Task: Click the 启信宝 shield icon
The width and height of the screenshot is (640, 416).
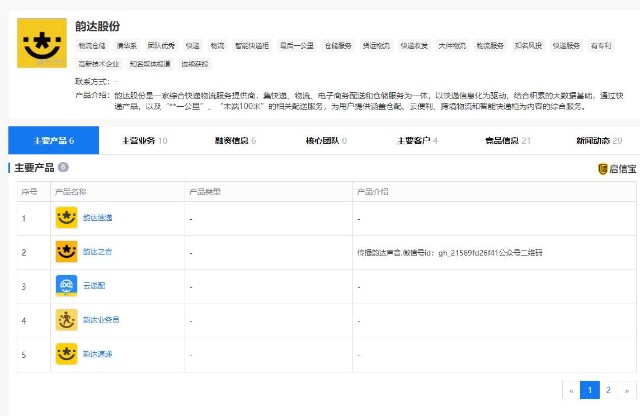Action: click(603, 169)
